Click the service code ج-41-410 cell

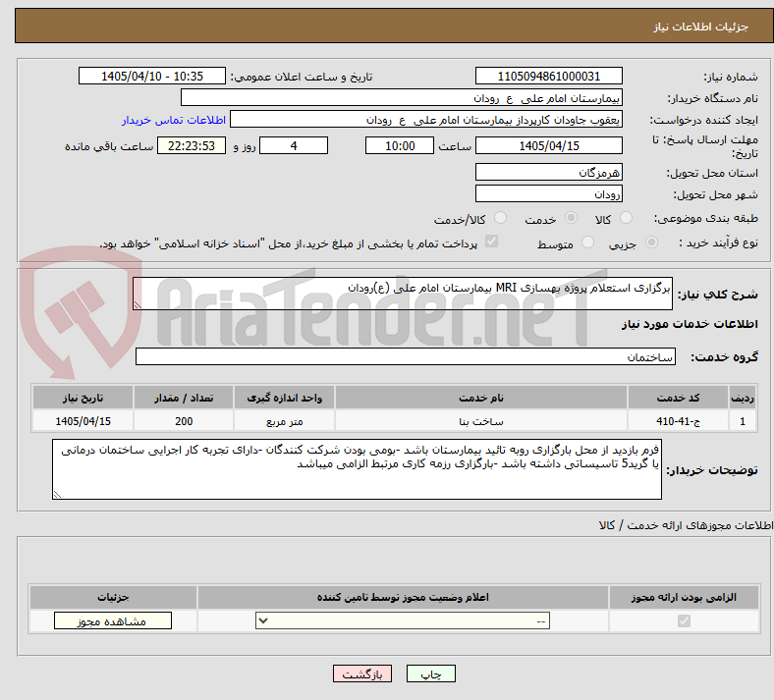[x=679, y=421]
